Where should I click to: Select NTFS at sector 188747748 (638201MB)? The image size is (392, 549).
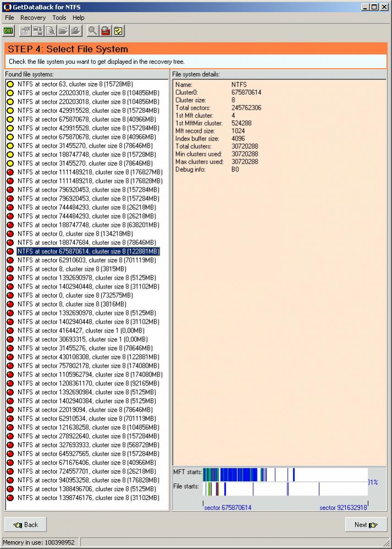[x=88, y=225]
